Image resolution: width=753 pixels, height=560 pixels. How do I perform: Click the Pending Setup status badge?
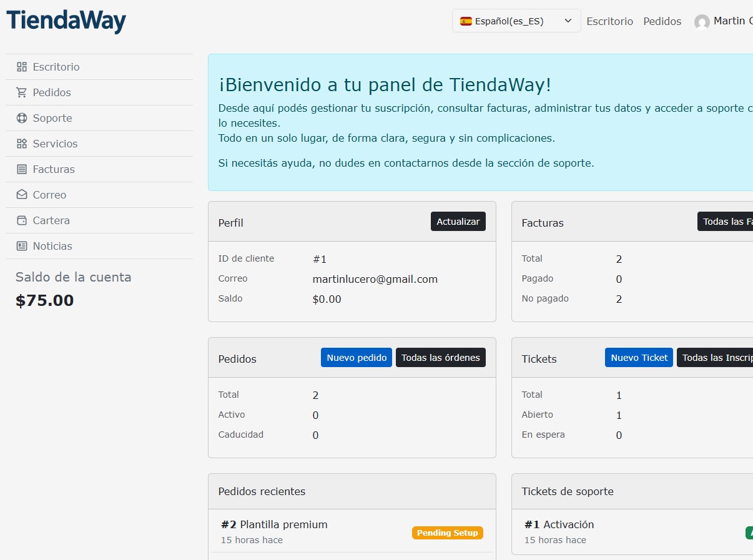pos(448,533)
